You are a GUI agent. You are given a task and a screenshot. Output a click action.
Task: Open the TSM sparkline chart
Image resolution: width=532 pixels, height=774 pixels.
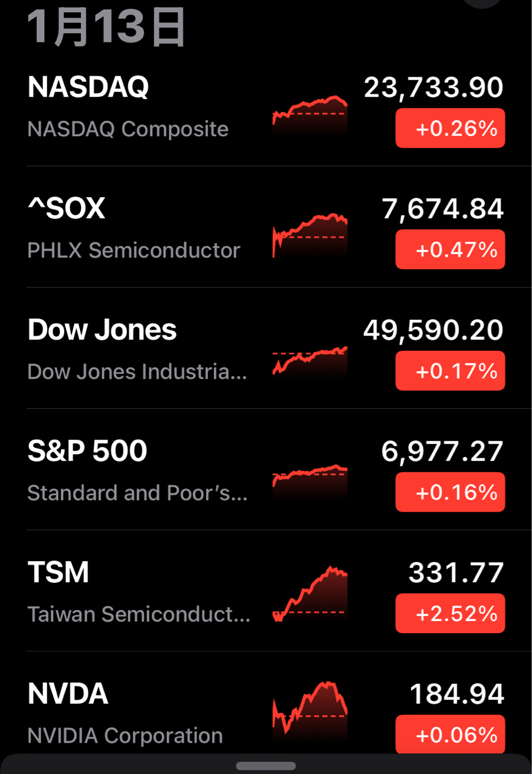coord(310,594)
